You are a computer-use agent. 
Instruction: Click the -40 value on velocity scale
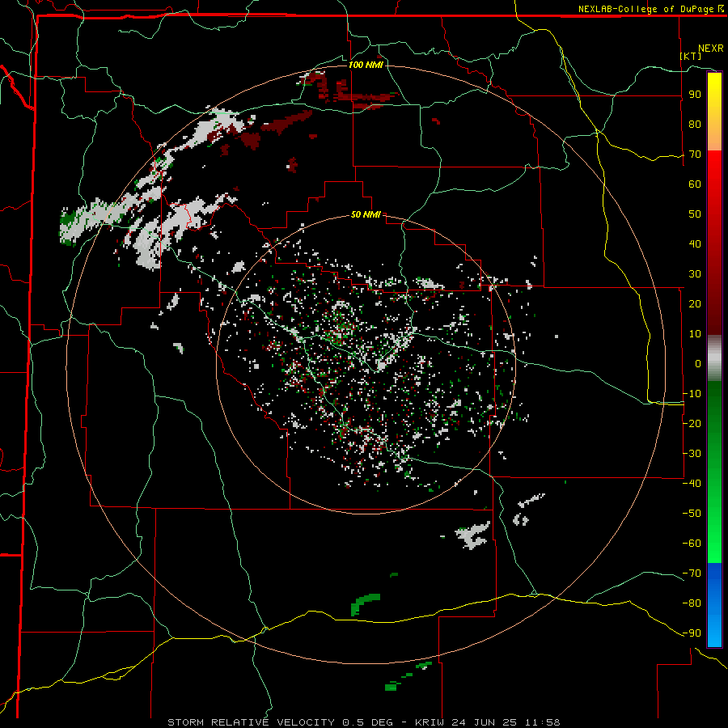tap(692, 484)
